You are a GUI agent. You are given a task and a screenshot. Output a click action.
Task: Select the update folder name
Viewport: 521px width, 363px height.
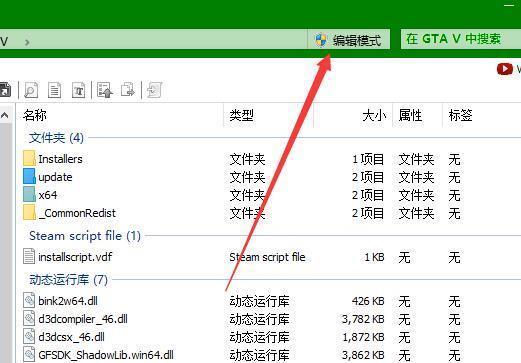[x=55, y=177]
